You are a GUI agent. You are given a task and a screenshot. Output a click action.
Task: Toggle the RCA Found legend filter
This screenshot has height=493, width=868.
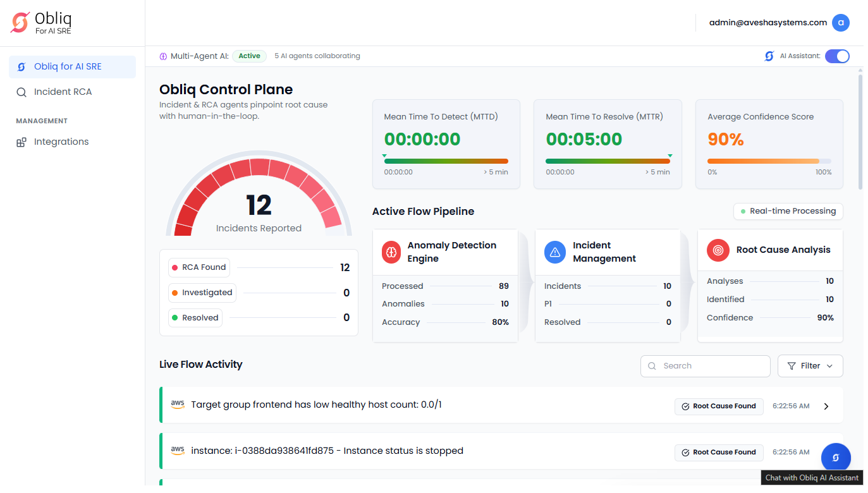pos(199,267)
